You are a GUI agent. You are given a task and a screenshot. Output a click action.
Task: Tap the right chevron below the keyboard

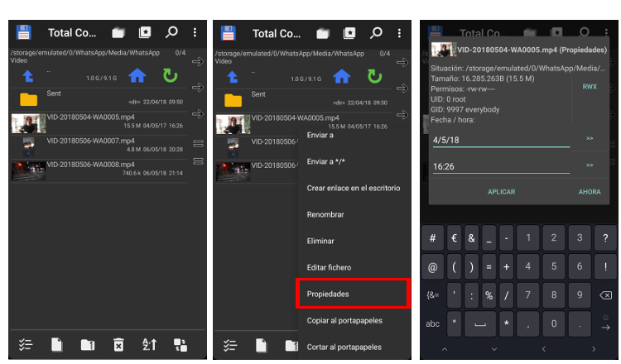click(x=594, y=349)
